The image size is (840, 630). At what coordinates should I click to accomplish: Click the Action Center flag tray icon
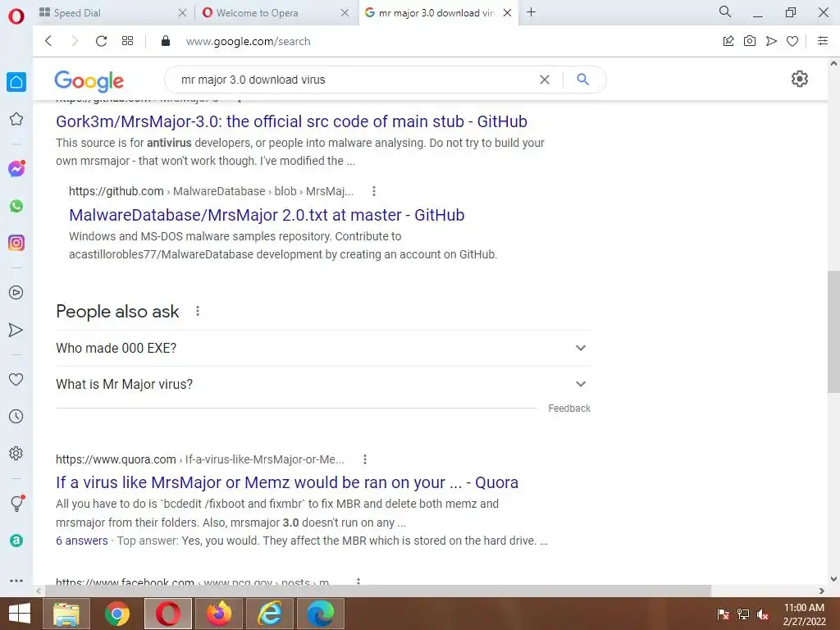pyautogui.click(x=724, y=614)
